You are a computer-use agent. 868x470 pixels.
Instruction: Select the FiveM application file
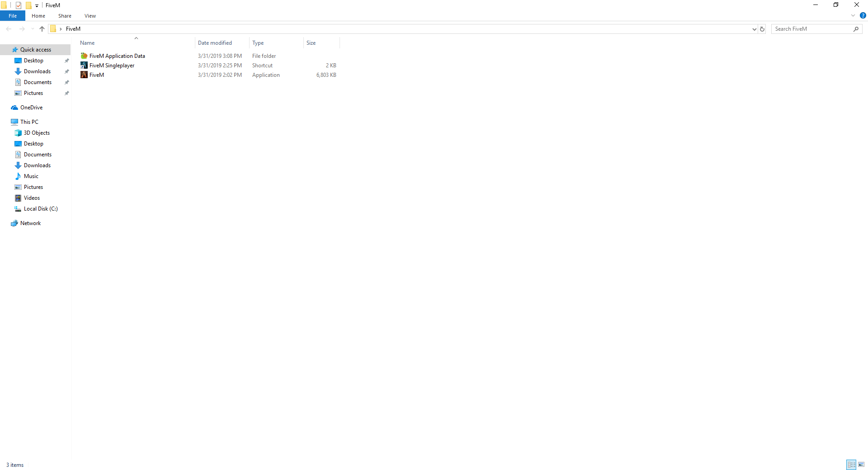[97, 75]
